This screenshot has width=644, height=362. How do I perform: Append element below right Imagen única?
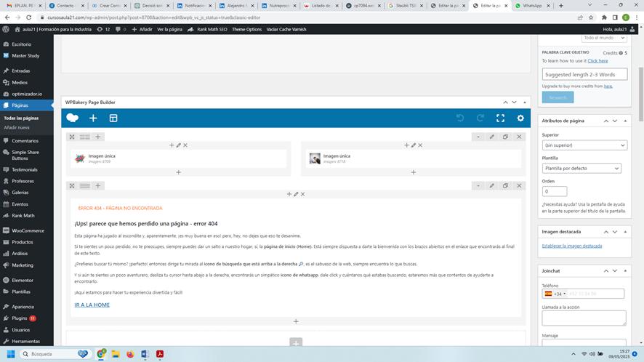pyautogui.click(x=413, y=172)
